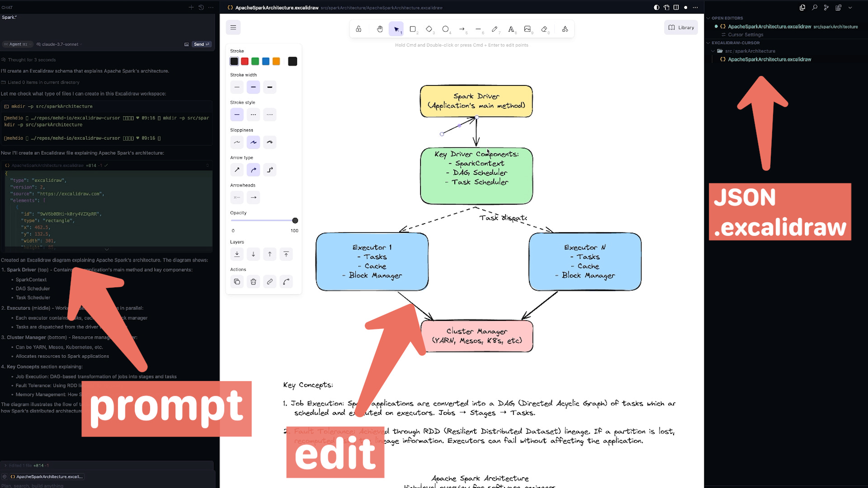Choose the dotted stroke style

[270, 115]
